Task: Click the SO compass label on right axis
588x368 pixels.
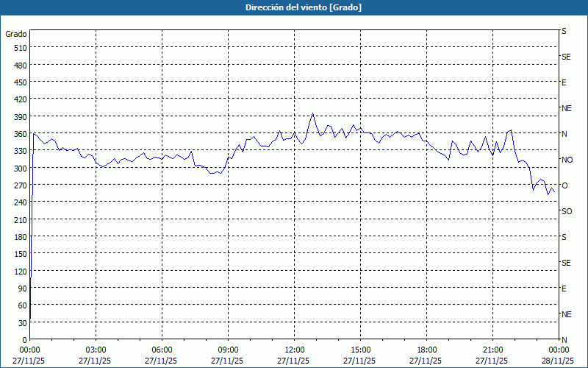Action: click(567, 211)
